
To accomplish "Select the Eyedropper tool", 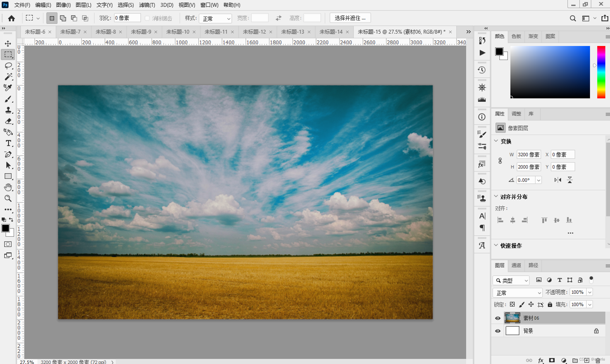I will pyautogui.click(x=8, y=88).
